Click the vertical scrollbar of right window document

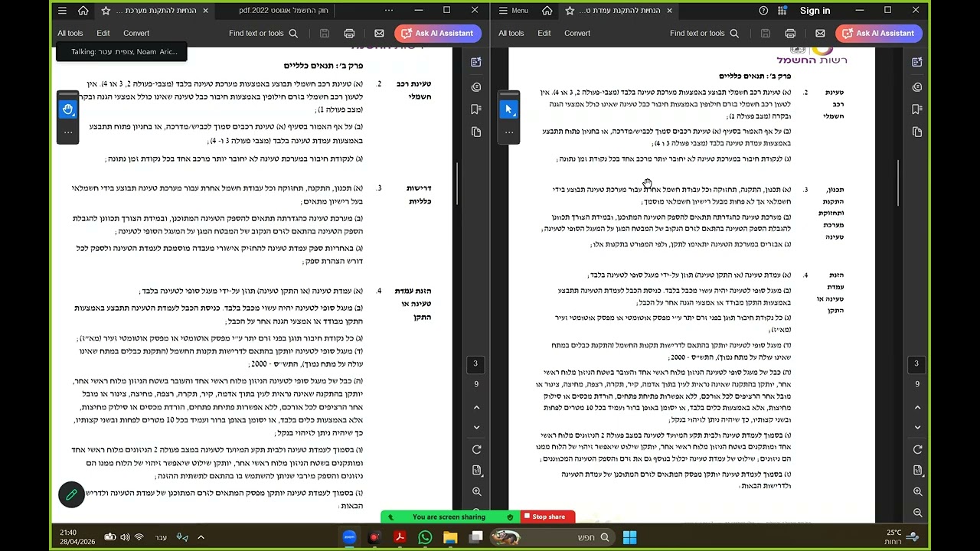pyautogui.click(x=899, y=183)
